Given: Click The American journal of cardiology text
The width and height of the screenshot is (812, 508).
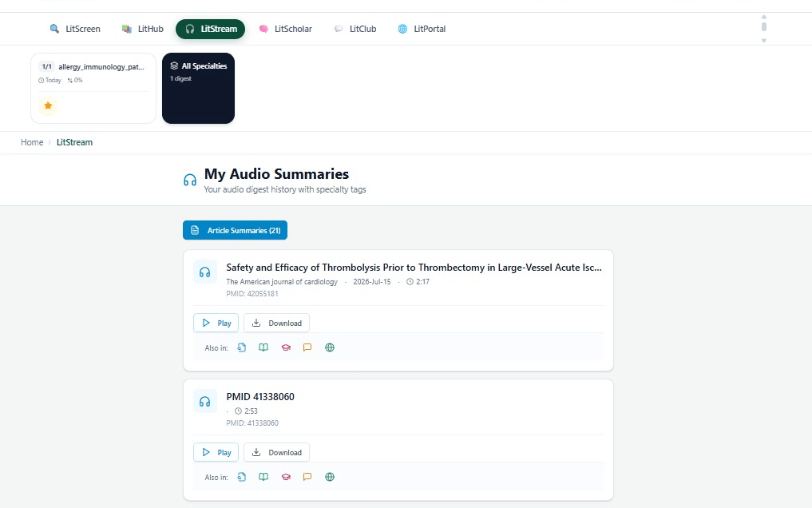Looking at the screenshot, I should click(x=282, y=282).
